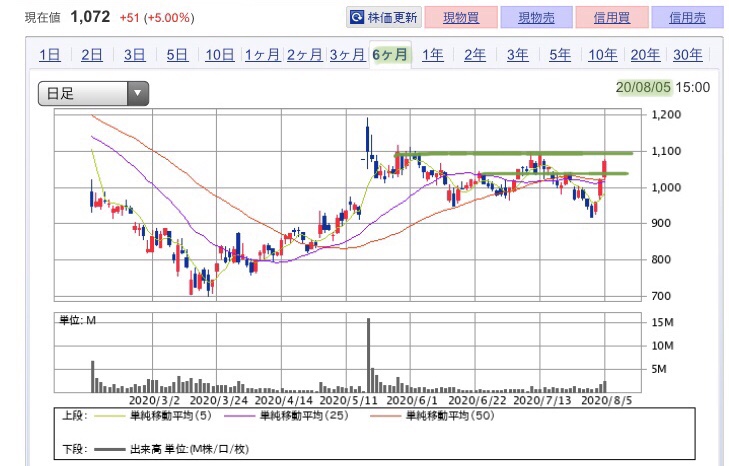Screen dimensions: 729x466
Task: Show the 2年 chart range
Action: click(475, 55)
